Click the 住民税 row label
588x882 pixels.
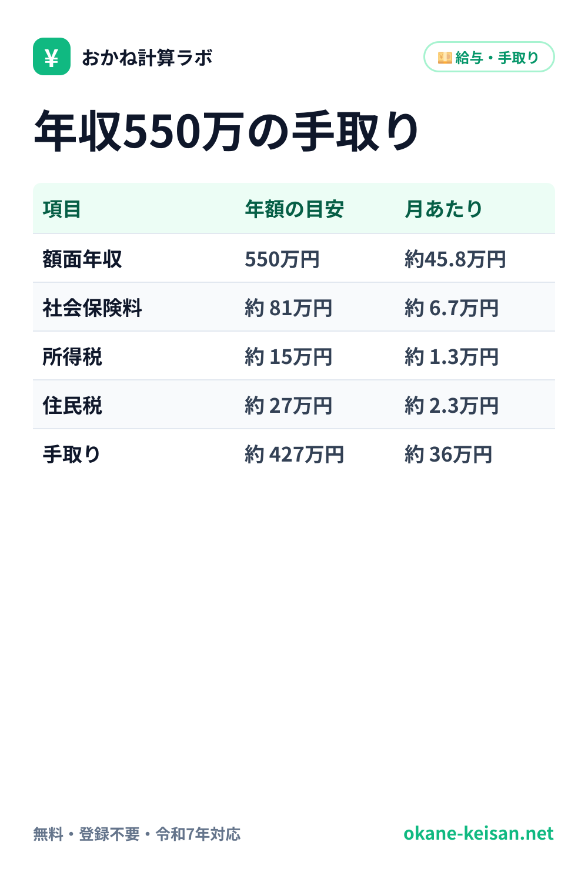pos(72,405)
